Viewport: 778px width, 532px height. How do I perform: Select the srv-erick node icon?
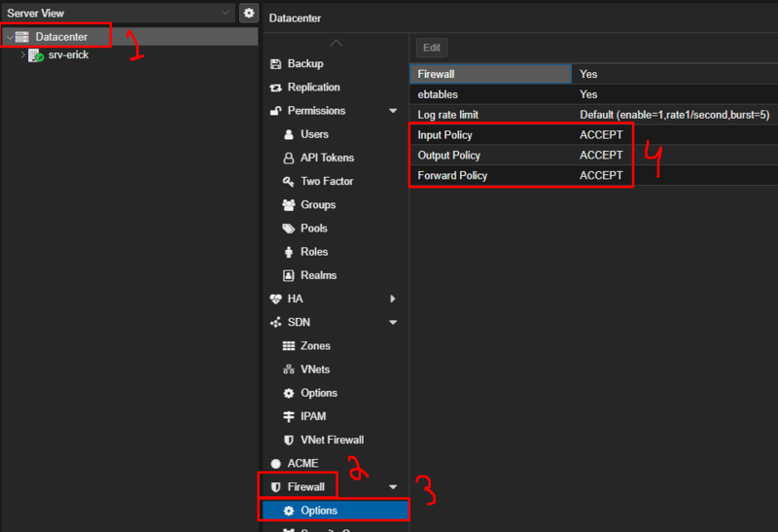click(36, 55)
